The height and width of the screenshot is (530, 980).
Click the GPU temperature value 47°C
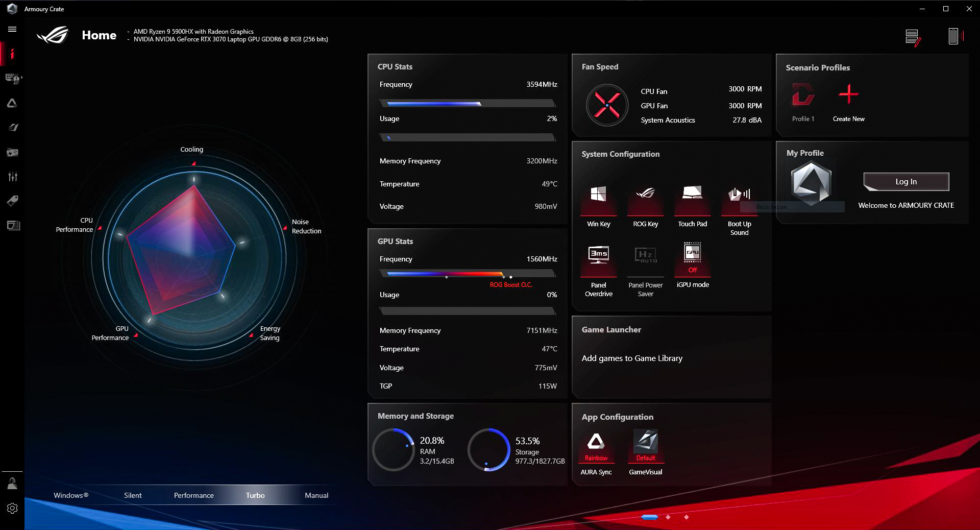click(x=549, y=349)
